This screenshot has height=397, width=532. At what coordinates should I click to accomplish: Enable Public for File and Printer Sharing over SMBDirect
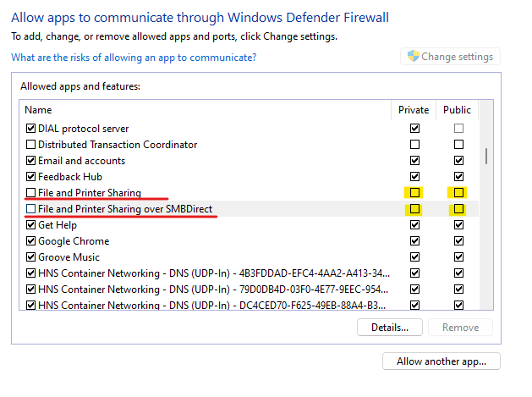458,209
